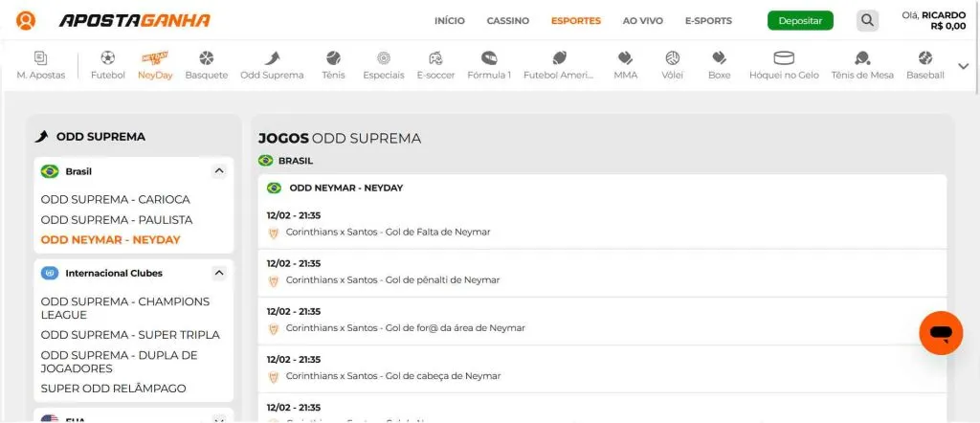Open M. Apostas bet slip icon
980x423 pixels.
click(40, 58)
